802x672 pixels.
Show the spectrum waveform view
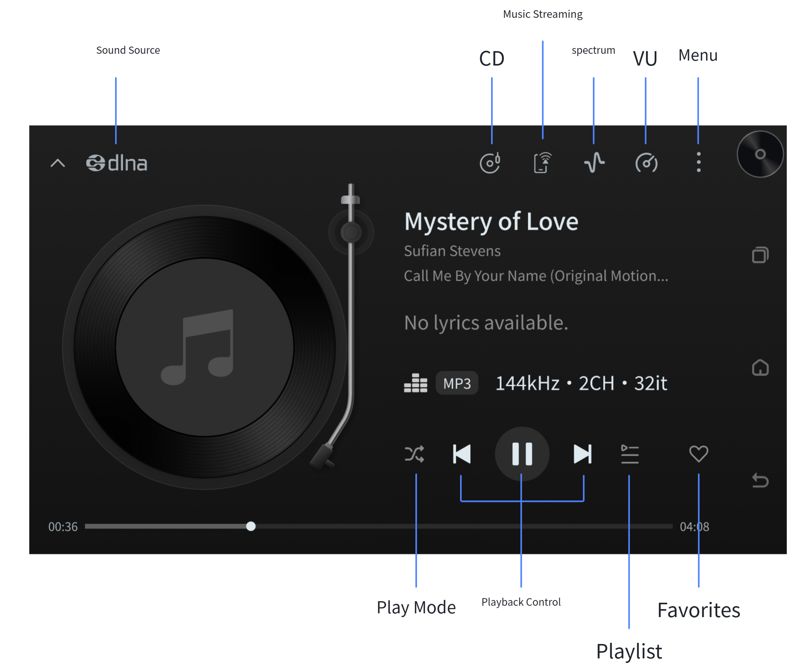tap(594, 163)
